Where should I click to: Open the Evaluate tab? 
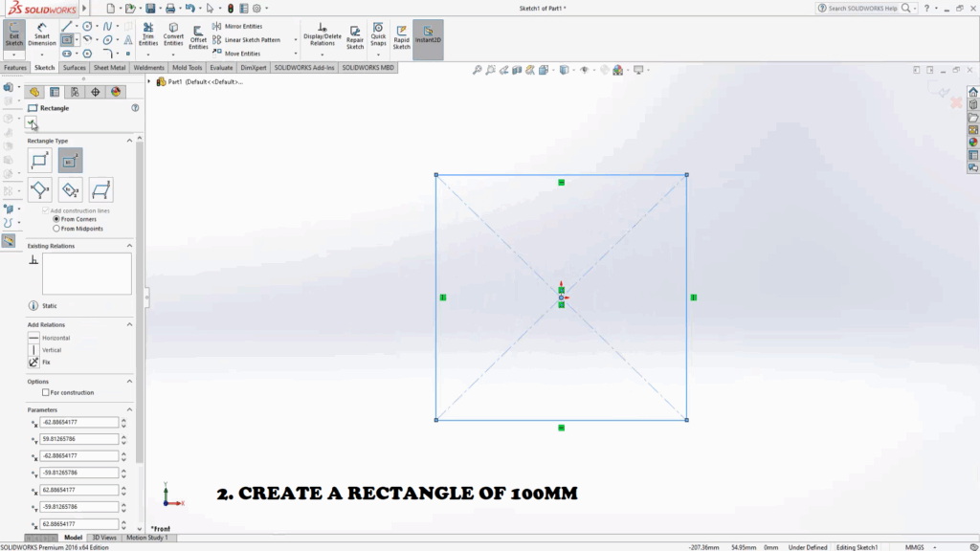pyautogui.click(x=221, y=68)
